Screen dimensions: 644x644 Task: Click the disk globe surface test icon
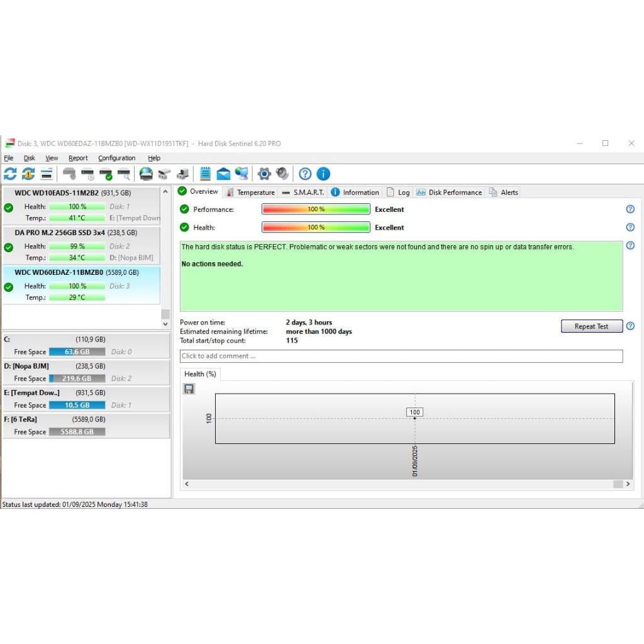146,174
